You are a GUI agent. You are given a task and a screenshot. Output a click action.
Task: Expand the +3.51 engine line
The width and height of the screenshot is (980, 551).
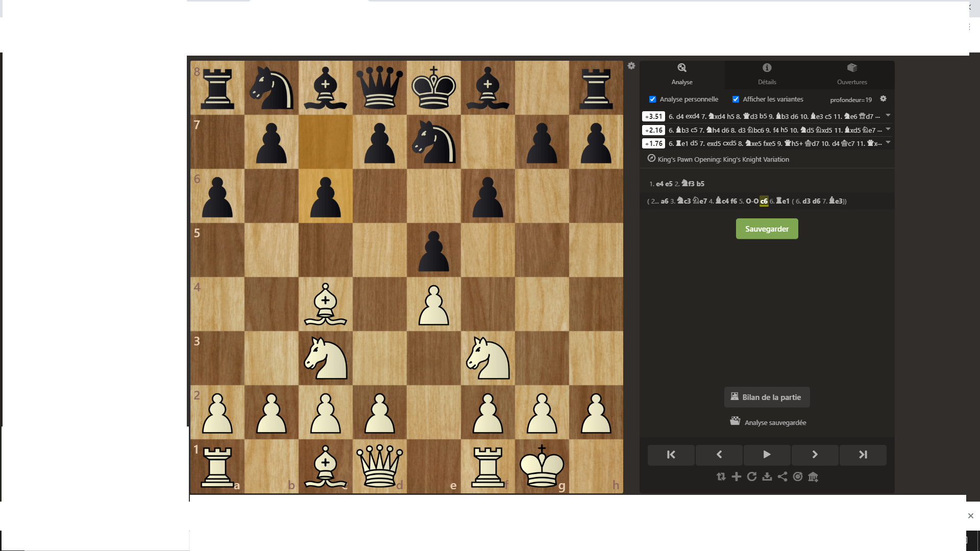click(888, 115)
